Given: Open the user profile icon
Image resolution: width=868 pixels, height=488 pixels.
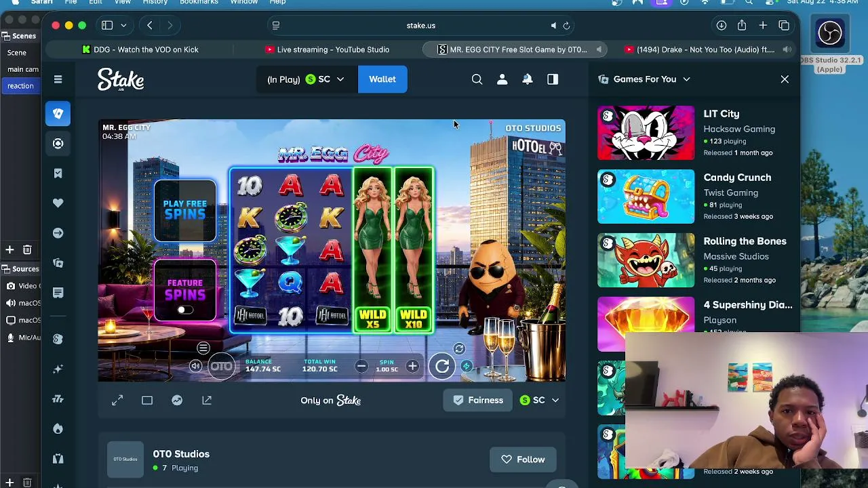Looking at the screenshot, I should click(x=502, y=79).
